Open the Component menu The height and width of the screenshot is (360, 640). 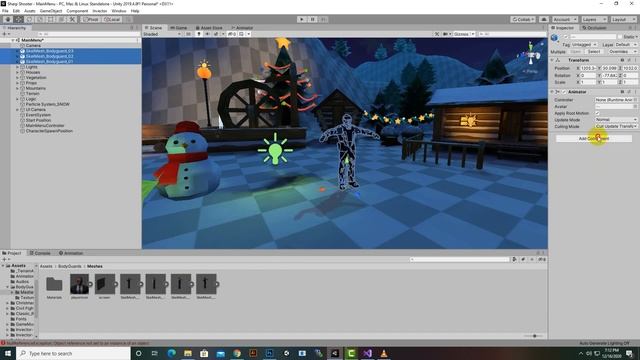pyautogui.click(x=77, y=11)
